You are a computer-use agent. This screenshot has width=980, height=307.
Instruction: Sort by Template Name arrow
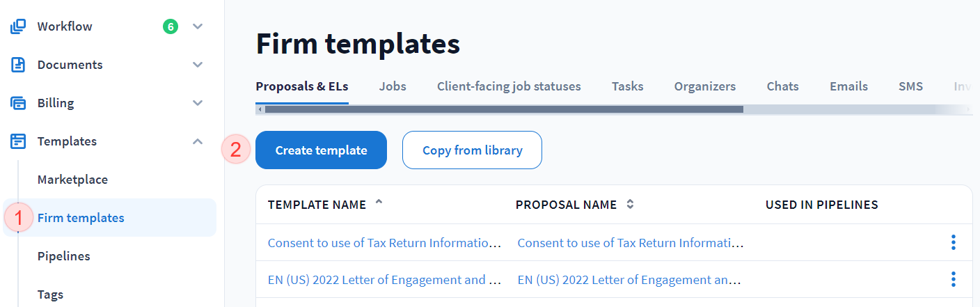pos(379,203)
